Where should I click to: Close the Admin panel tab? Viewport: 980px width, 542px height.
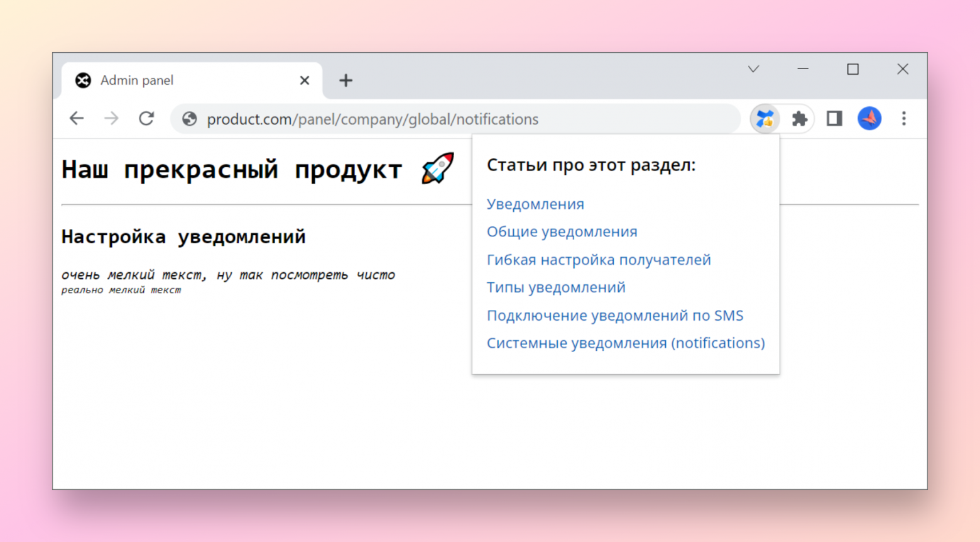pos(305,80)
